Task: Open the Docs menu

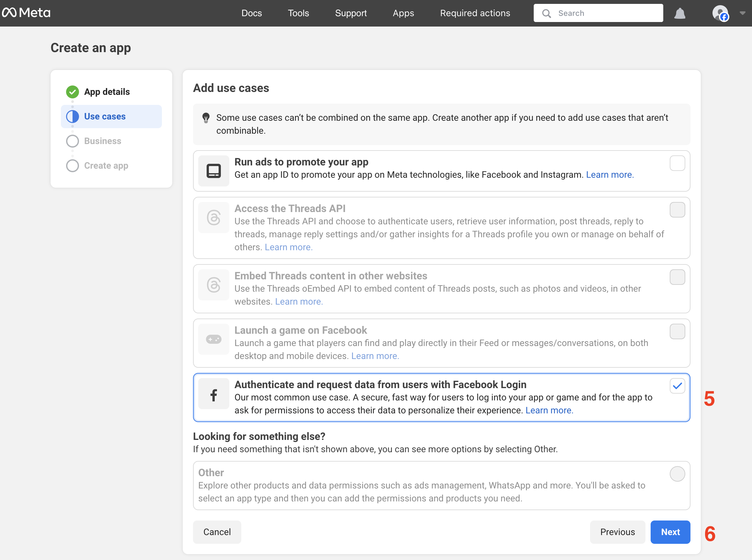Action: pos(251,13)
